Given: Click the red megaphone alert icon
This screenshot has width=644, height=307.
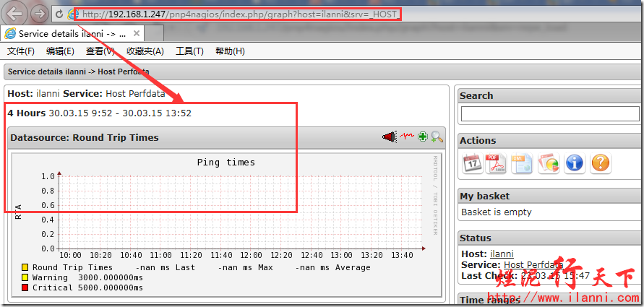Looking at the screenshot, I should click(x=390, y=137).
